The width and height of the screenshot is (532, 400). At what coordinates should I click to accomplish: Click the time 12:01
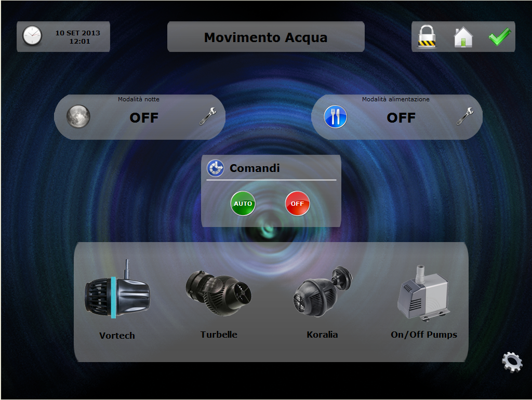79,42
